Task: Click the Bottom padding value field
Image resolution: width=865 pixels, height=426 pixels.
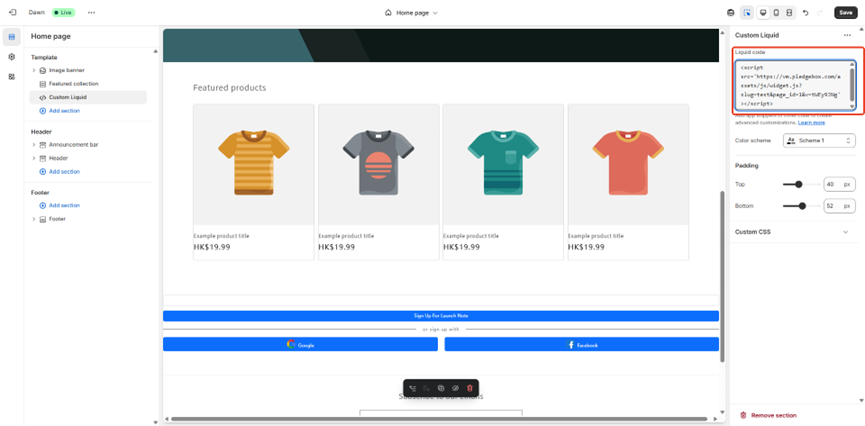Action: 839,206
